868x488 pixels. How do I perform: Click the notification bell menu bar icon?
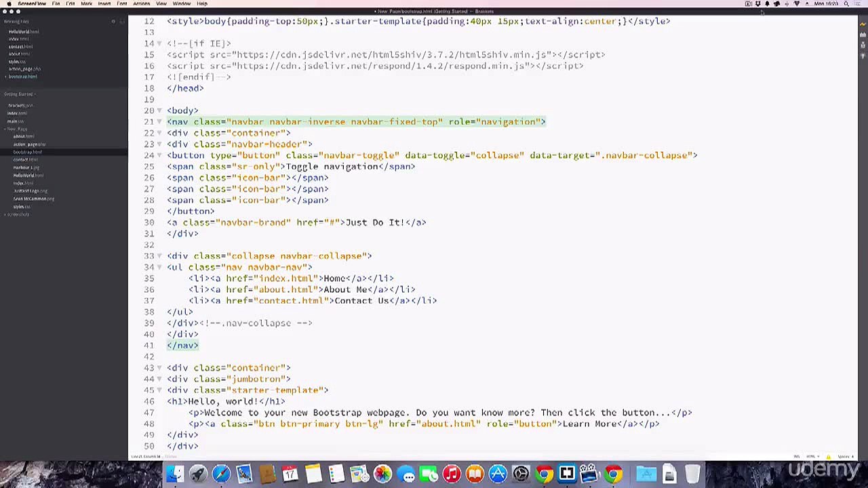click(767, 4)
